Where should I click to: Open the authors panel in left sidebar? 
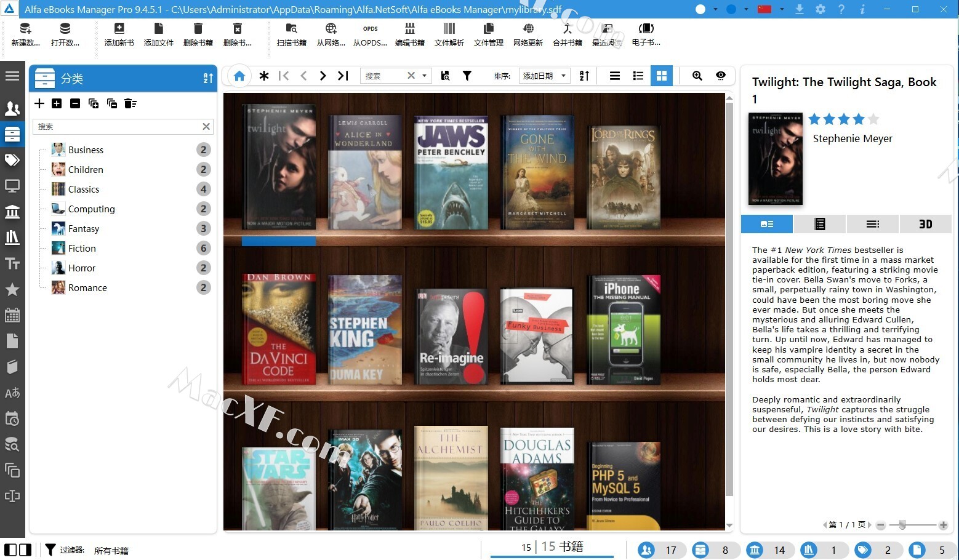(x=12, y=109)
